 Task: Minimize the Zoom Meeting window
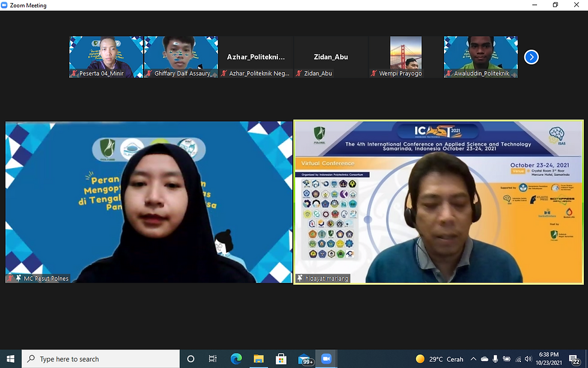535,5
